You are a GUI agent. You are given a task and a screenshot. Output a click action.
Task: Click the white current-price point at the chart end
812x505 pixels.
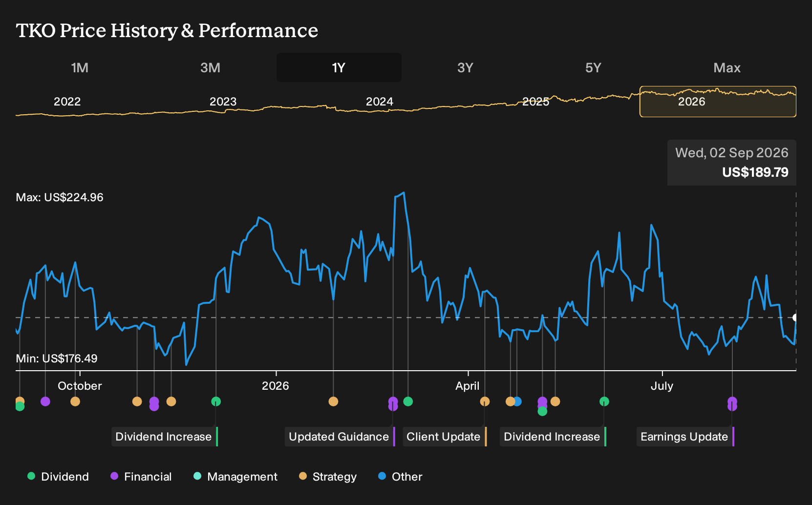[795, 317]
